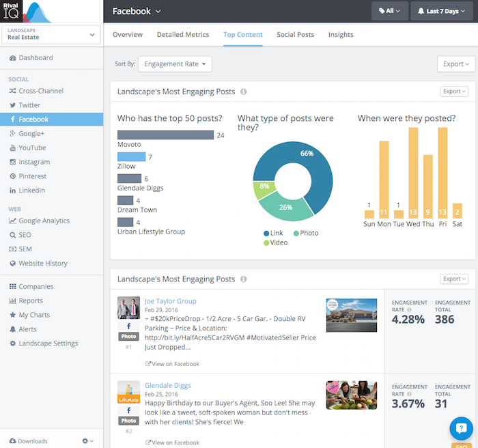The height and width of the screenshot is (448, 478).
Task: Open the top page Export dropdown
Action: [456, 64]
